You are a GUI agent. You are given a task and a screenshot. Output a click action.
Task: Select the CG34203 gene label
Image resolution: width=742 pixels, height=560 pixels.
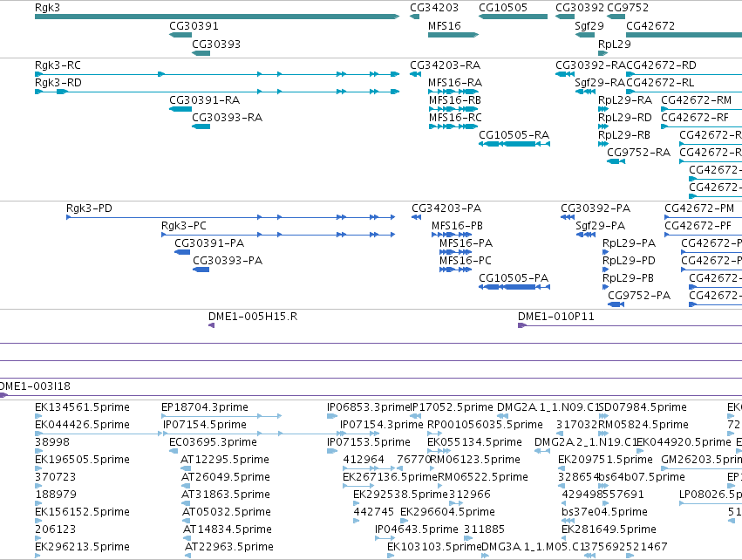[434, 8]
